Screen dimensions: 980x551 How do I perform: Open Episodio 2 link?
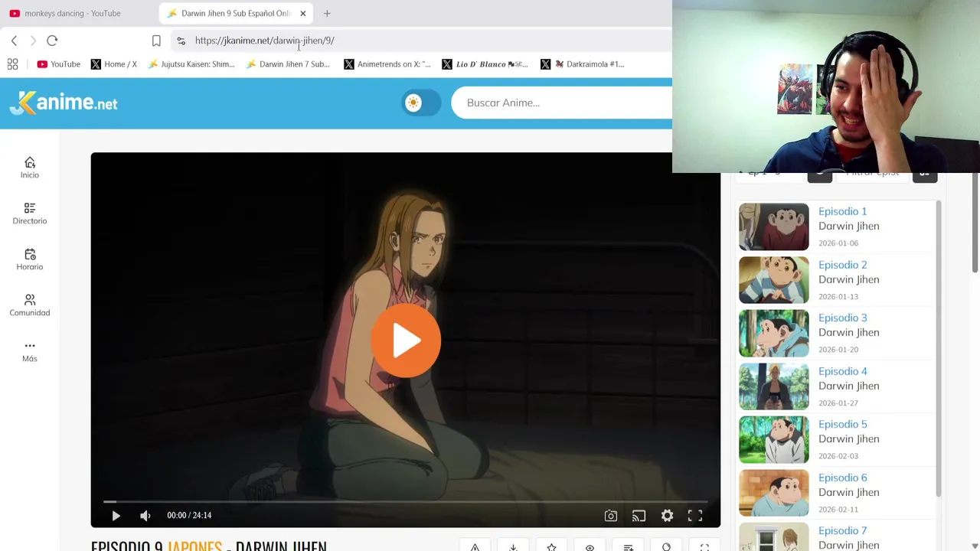[x=842, y=265]
